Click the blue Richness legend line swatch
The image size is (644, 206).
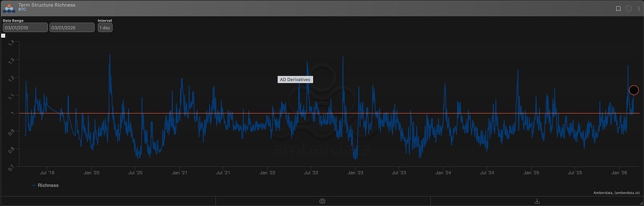click(x=34, y=185)
